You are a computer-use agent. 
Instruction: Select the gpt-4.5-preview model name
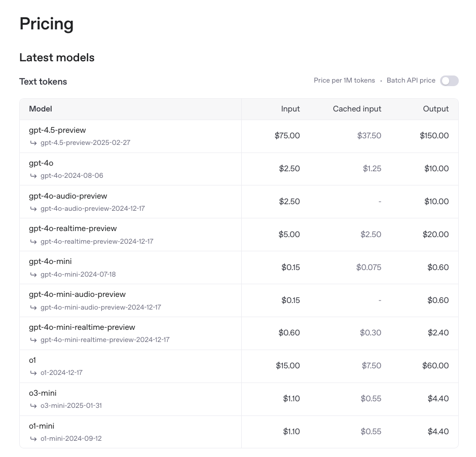click(57, 130)
